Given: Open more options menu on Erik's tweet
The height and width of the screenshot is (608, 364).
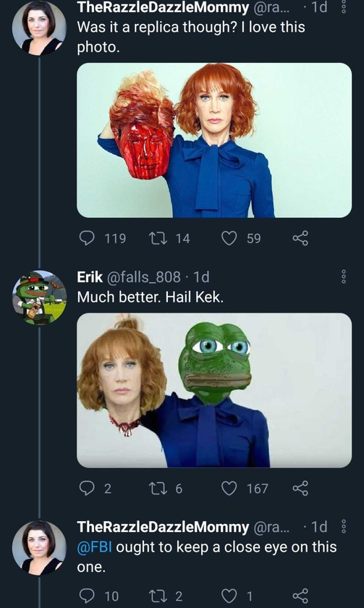Looking at the screenshot, I should point(344,276).
